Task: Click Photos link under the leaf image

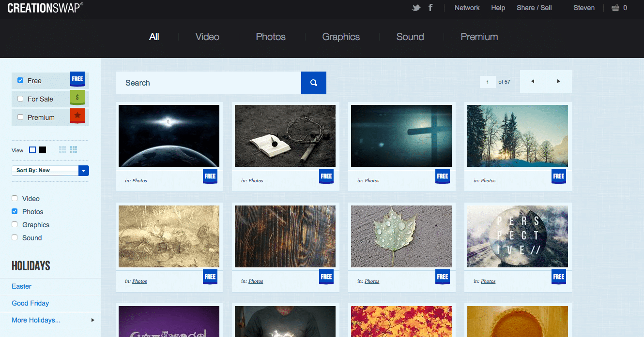Action: (372, 281)
